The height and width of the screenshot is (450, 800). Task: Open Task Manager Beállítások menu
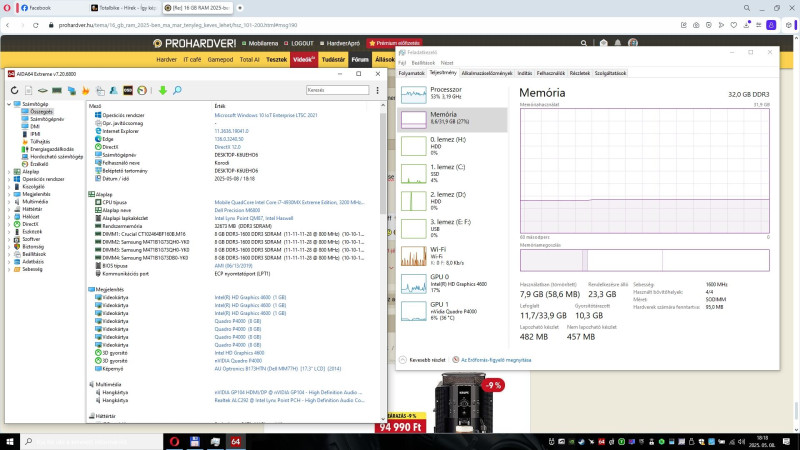[423, 63]
